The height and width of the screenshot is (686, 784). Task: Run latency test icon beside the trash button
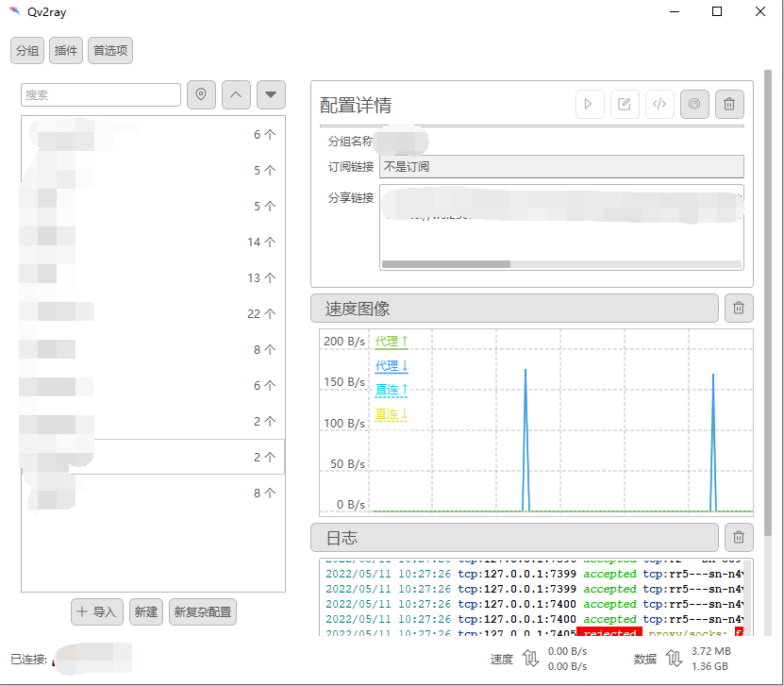[694, 104]
